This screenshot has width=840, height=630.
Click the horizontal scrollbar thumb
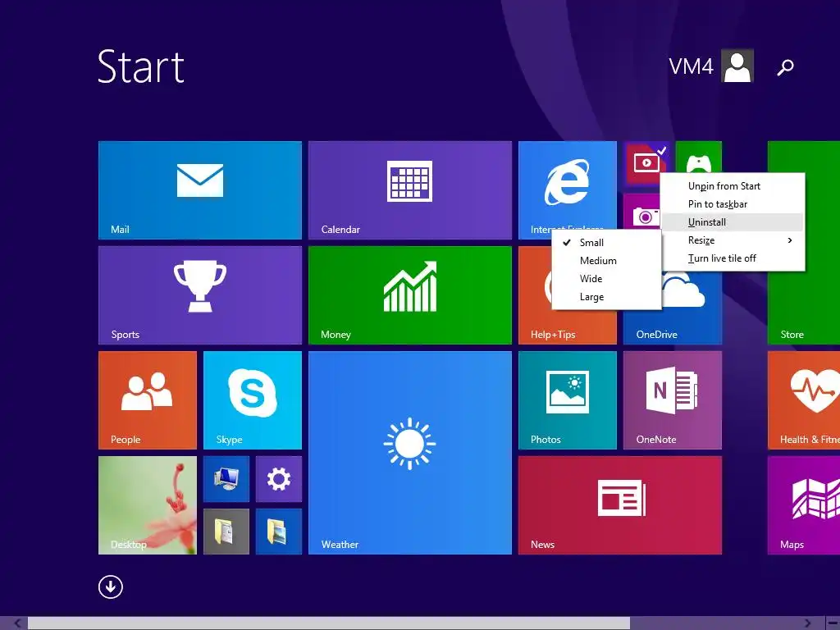click(329, 623)
